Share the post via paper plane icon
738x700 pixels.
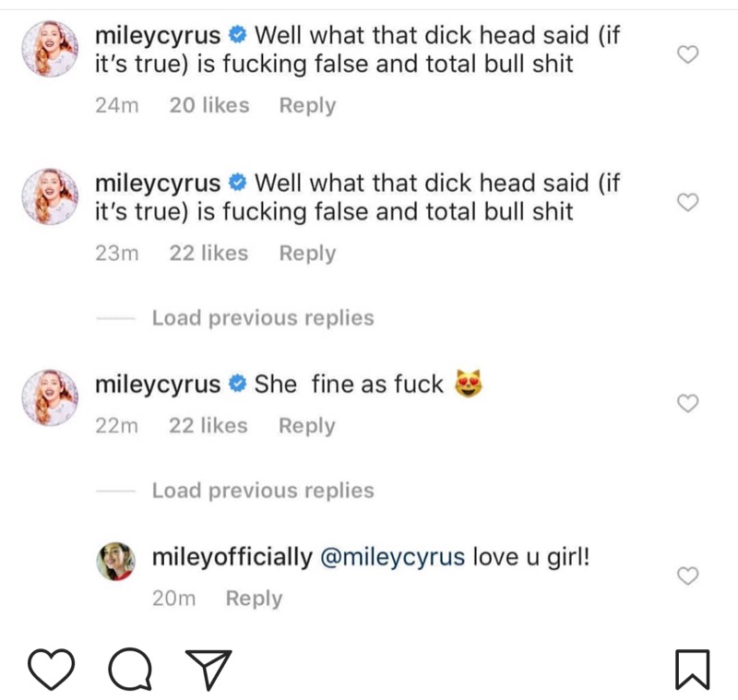pyautogui.click(x=209, y=668)
